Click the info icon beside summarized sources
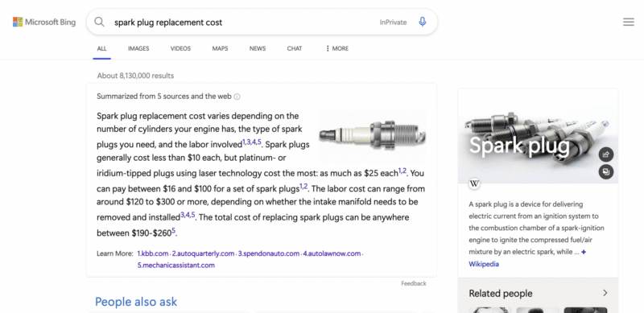The height and width of the screenshot is (313, 644). (x=237, y=97)
